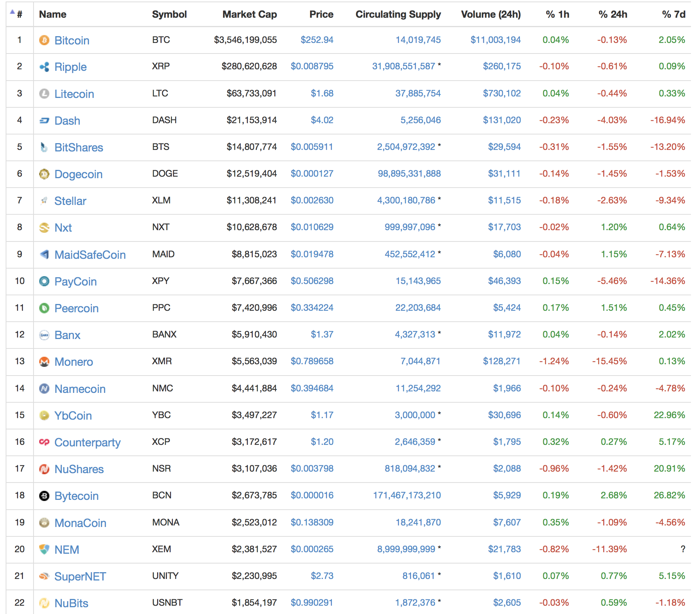
Task: Click Bytecoin supply 171,467,173,210
Action: click(x=407, y=495)
